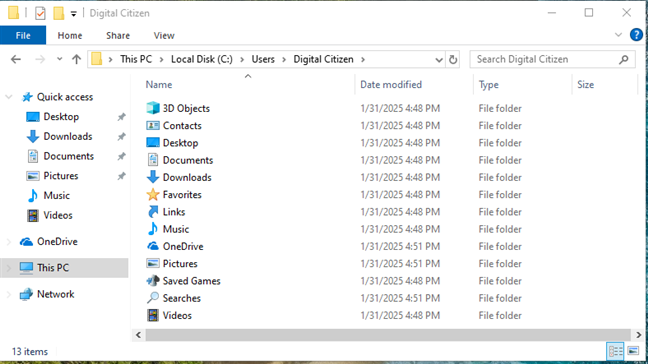Switch to the View ribbon tab
The image size is (648, 364).
coord(164,36)
